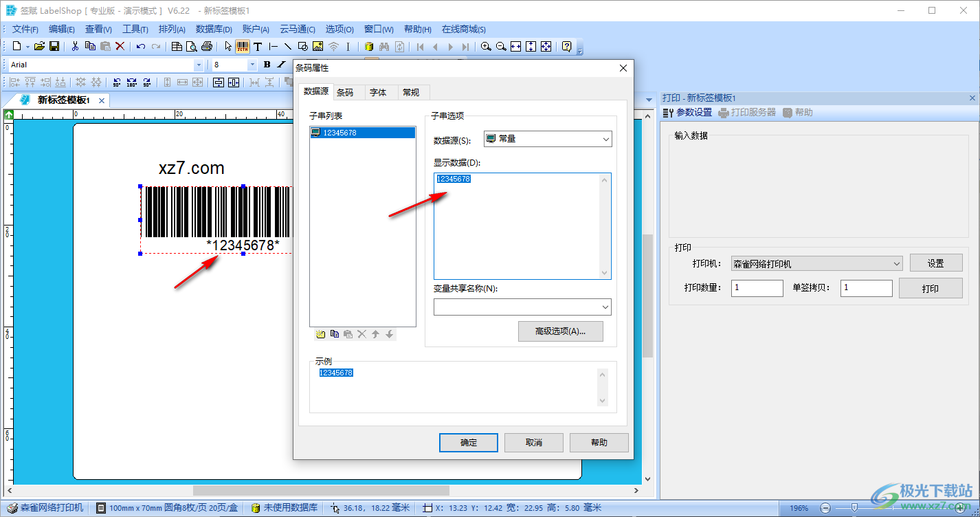Switch to the 条码 tab
The width and height of the screenshot is (980, 517).
[345, 92]
